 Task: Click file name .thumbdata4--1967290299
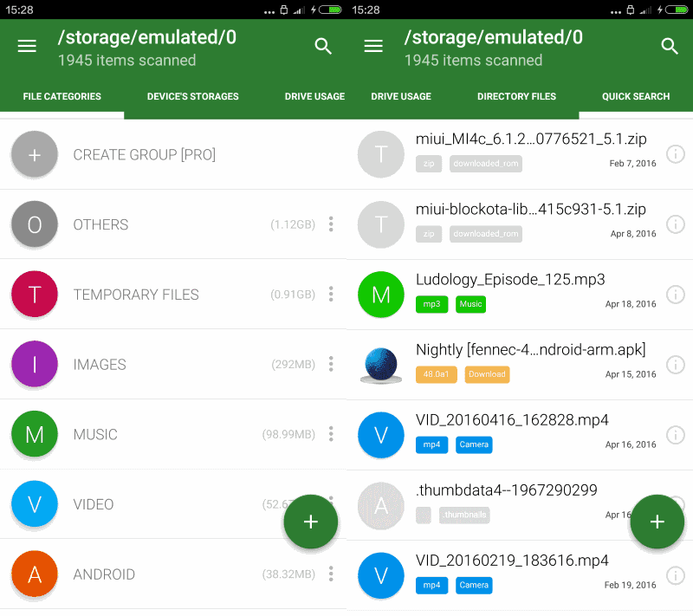point(507,490)
